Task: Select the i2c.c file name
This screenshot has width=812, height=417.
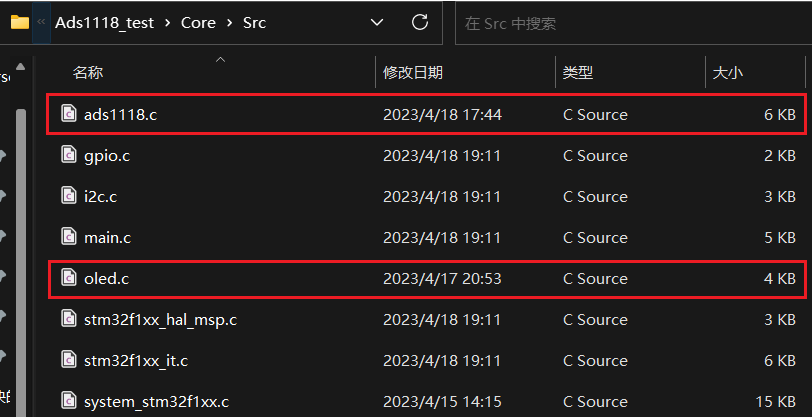Action: pyautogui.click(x=100, y=196)
